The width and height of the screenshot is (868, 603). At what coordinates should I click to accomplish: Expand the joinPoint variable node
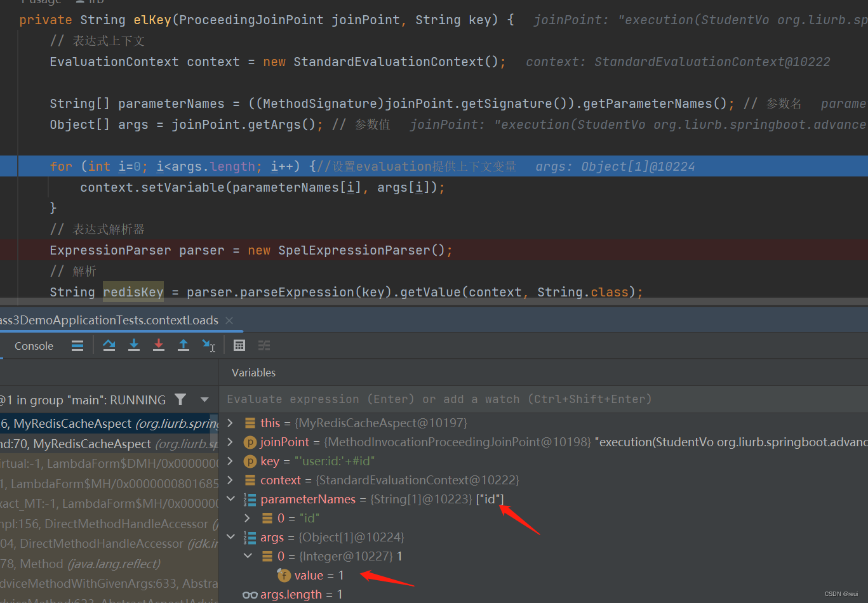pos(230,442)
